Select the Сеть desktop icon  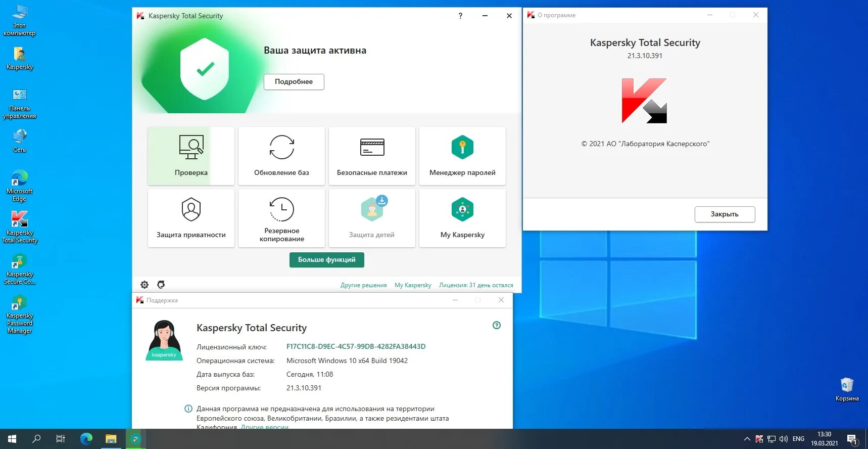pos(19,141)
